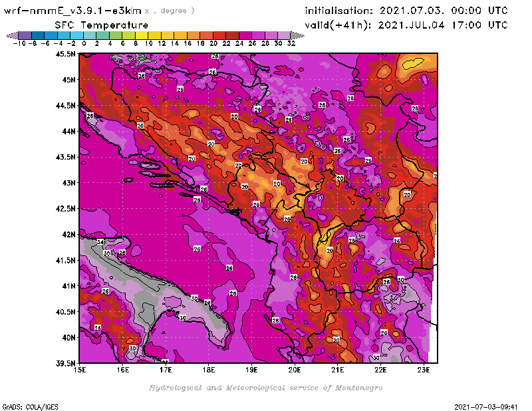The width and height of the screenshot is (532, 411).
Task: Pick the purple legend swatch between -10 and -8
Action: [x=25, y=35]
